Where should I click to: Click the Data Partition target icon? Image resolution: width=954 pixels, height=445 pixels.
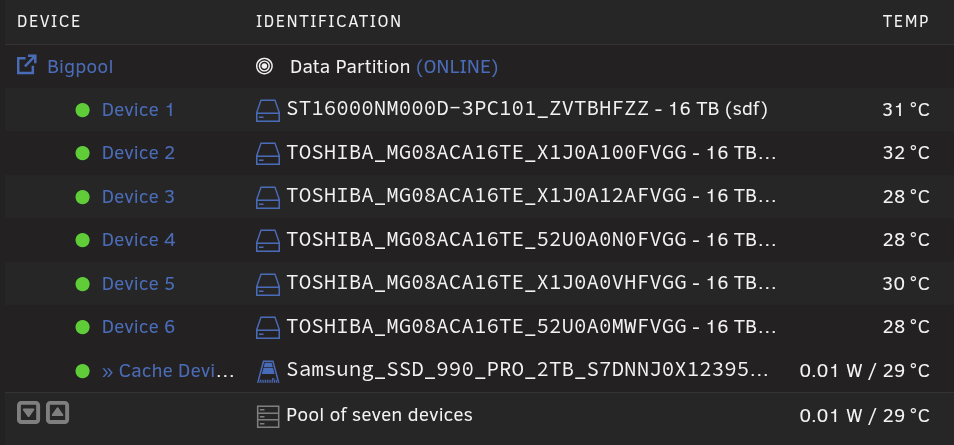coord(265,66)
